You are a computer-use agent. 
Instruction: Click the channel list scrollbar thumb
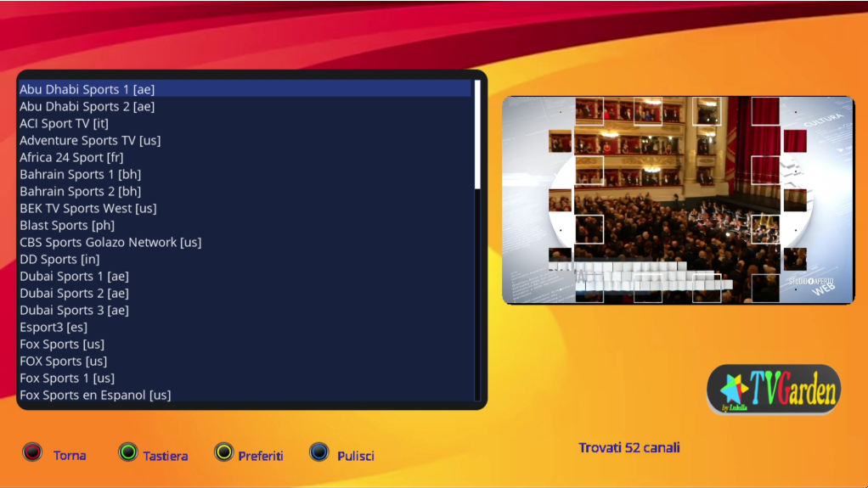[477, 134]
